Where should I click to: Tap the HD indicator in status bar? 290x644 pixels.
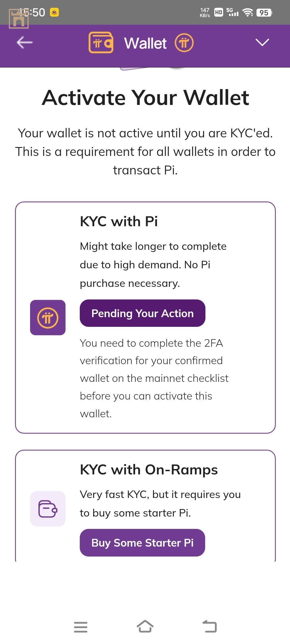coord(219,12)
